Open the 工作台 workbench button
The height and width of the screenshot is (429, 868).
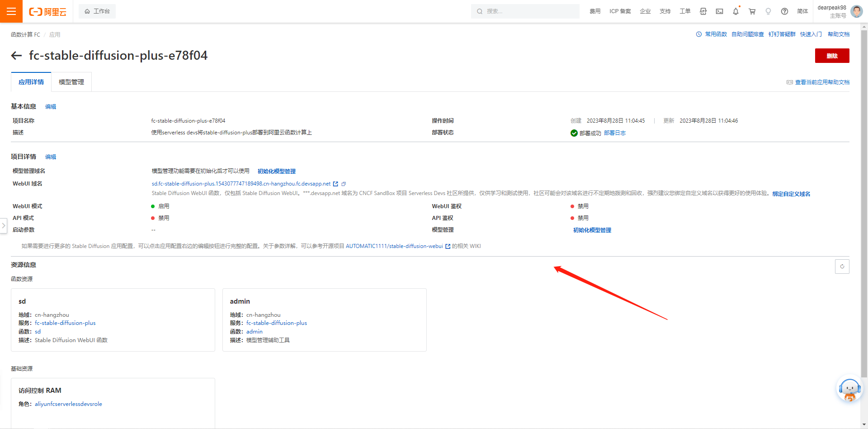(97, 11)
